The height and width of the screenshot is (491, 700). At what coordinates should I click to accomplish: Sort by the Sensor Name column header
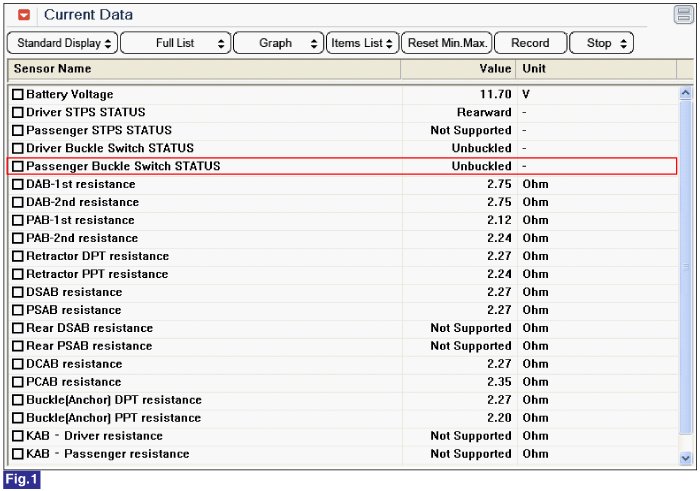click(x=204, y=69)
